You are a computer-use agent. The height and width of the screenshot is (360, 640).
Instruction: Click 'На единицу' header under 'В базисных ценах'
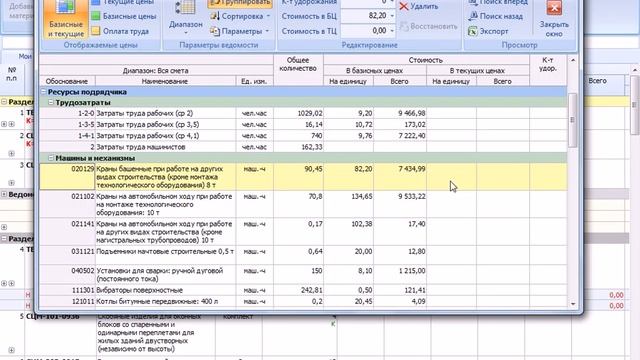click(x=348, y=81)
